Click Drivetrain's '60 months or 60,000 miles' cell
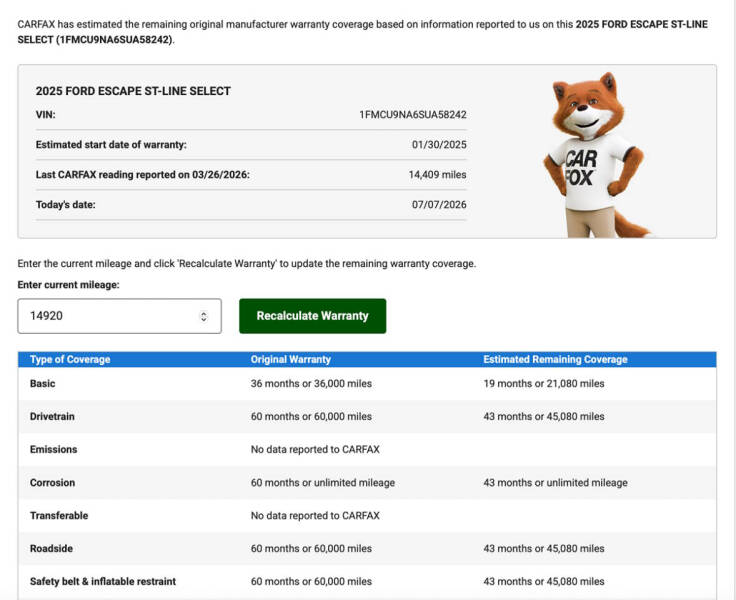The width and height of the screenshot is (736, 600). 311,416
